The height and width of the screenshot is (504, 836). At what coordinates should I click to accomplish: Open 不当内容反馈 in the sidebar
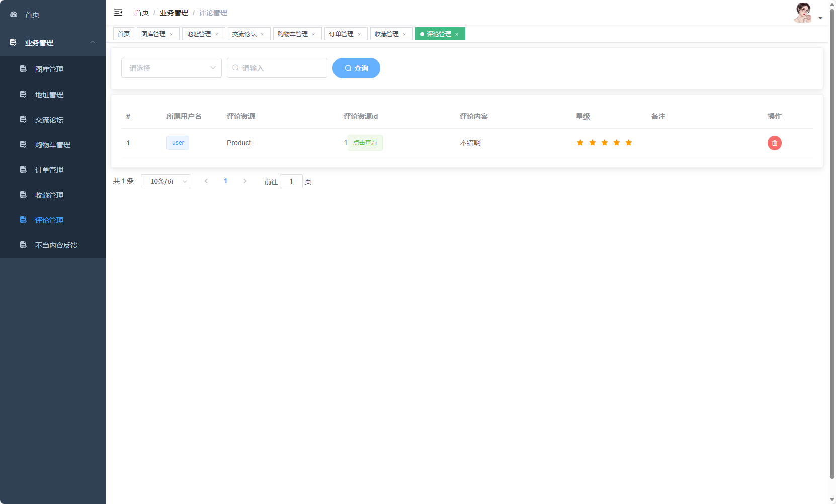(56, 245)
